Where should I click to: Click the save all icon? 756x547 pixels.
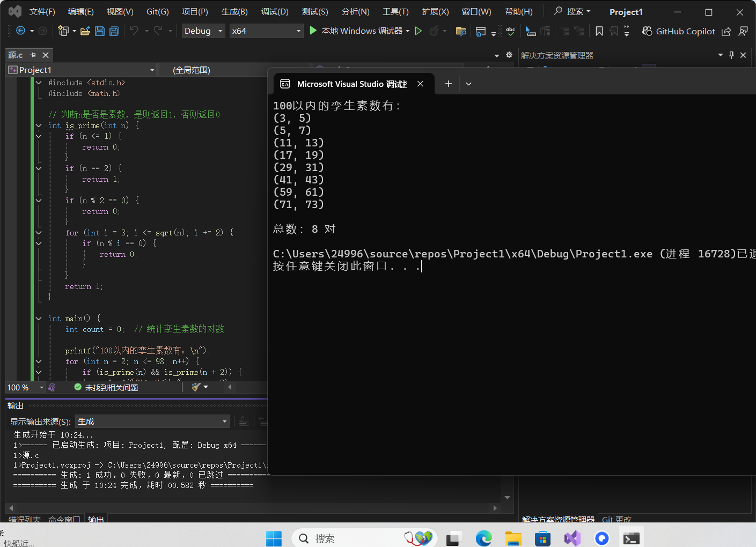(114, 31)
